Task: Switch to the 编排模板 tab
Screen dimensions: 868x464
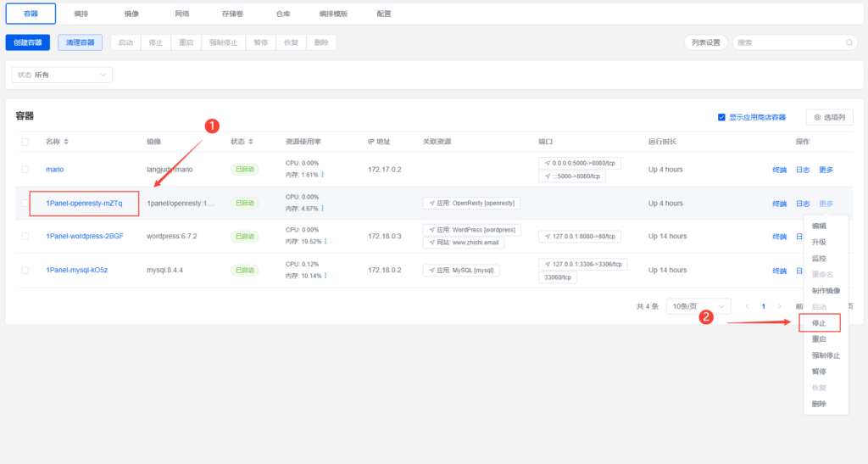Action: pyautogui.click(x=333, y=14)
